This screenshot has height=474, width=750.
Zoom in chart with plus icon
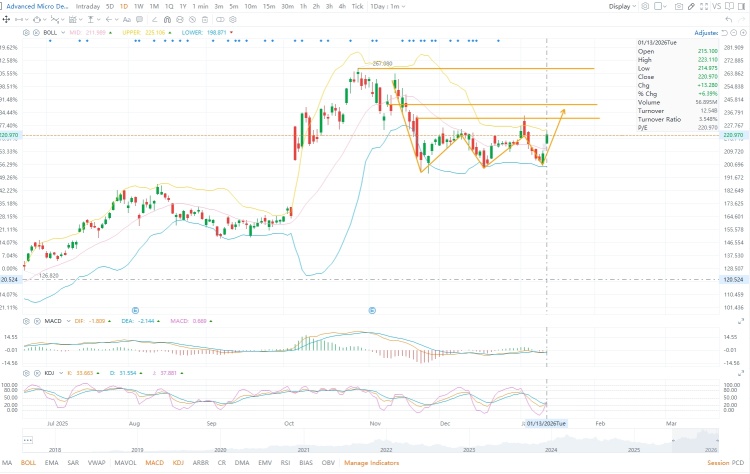tap(743, 33)
